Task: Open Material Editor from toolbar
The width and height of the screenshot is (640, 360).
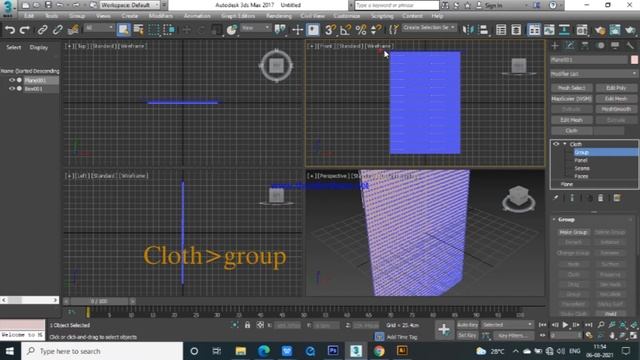Action: coord(582,30)
